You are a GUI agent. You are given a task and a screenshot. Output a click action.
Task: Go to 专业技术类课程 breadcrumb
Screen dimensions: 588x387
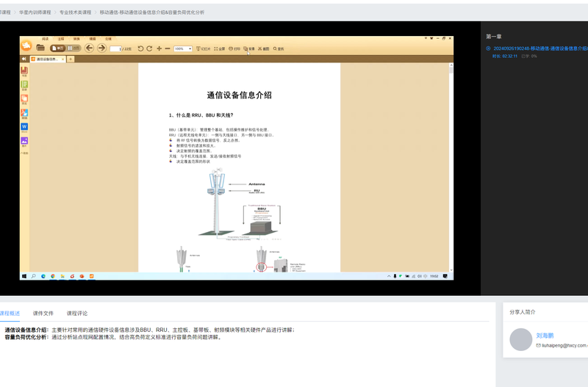pyautogui.click(x=76, y=12)
